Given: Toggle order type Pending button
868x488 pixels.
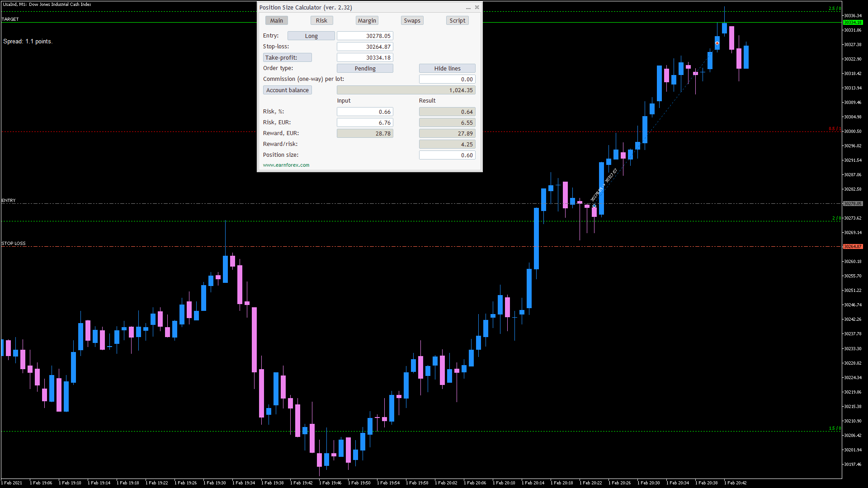Looking at the screenshot, I should coord(365,68).
